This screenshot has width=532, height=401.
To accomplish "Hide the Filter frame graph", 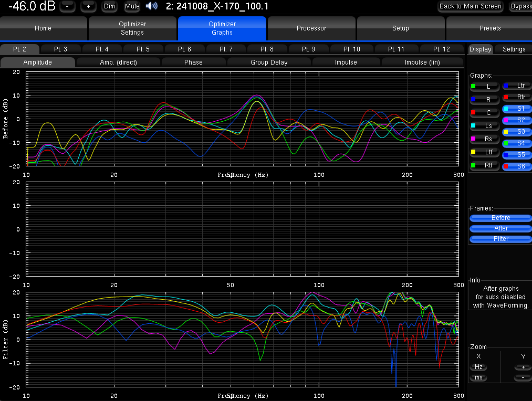I will coord(500,239).
